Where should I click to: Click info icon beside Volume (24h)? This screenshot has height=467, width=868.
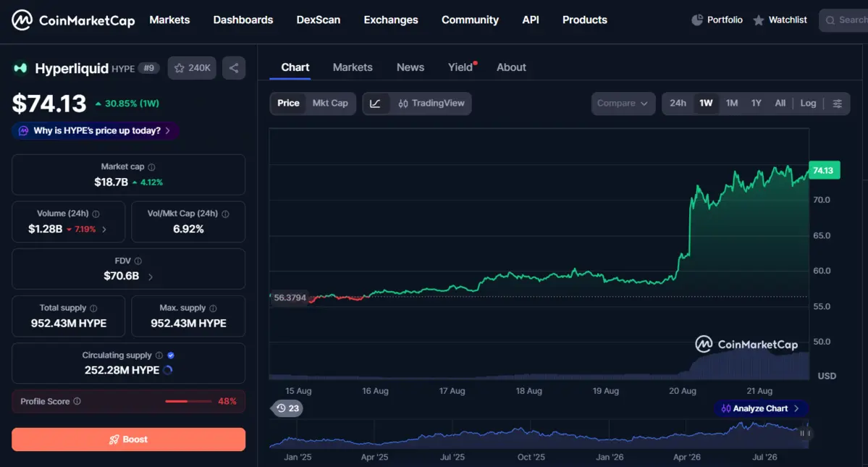coord(96,214)
